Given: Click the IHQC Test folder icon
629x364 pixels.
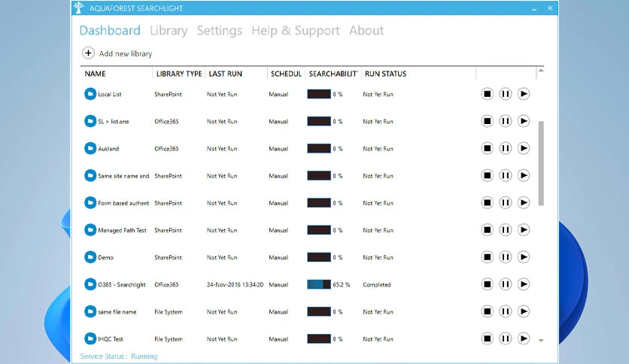Looking at the screenshot, I should pos(90,338).
